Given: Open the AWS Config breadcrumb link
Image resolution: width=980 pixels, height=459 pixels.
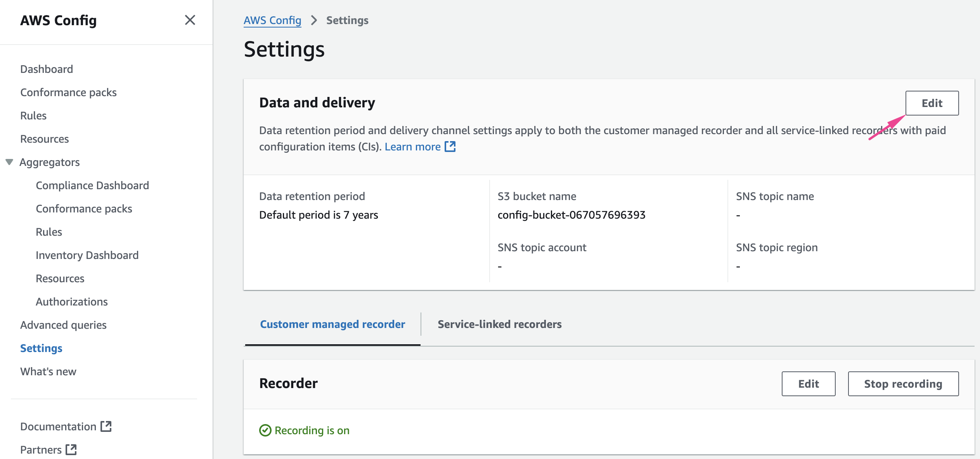Looking at the screenshot, I should click(272, 20).
